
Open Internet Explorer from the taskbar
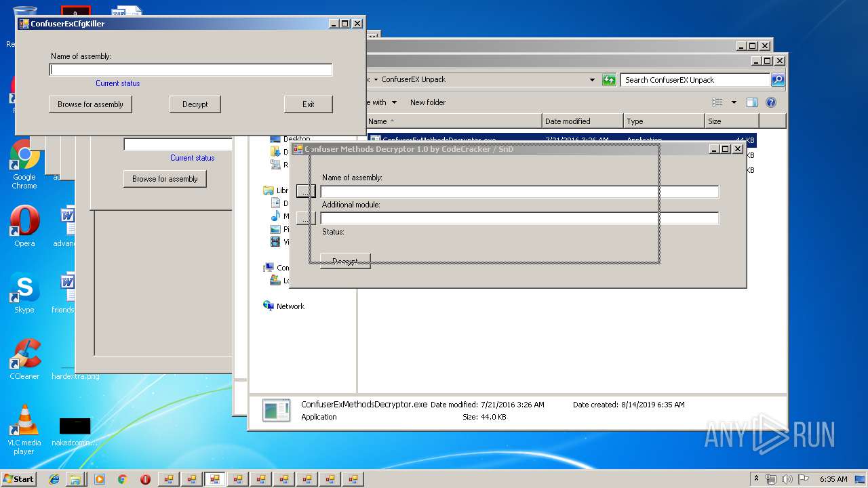click(54, 479)
